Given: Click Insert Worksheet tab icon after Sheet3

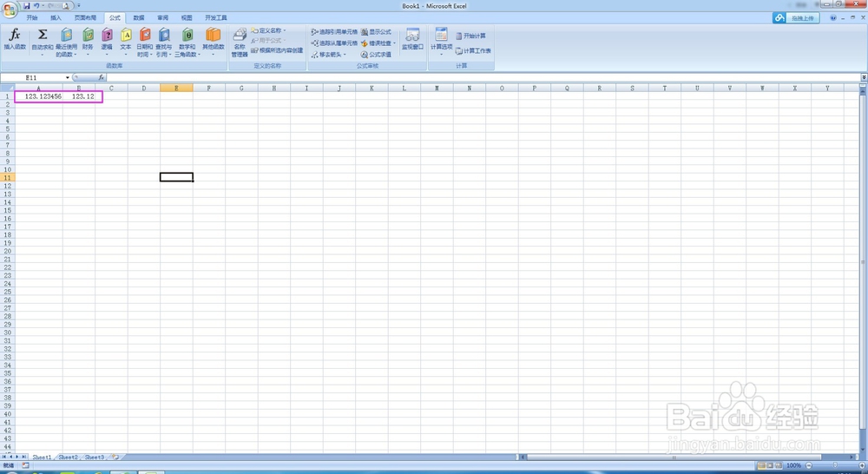Looking at the screenshot, I should click(x=115, y=457).
